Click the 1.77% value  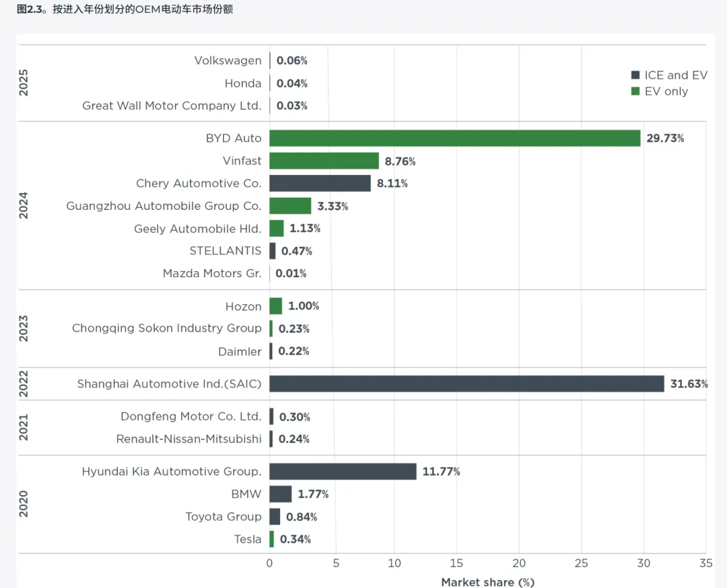point(313,494)
